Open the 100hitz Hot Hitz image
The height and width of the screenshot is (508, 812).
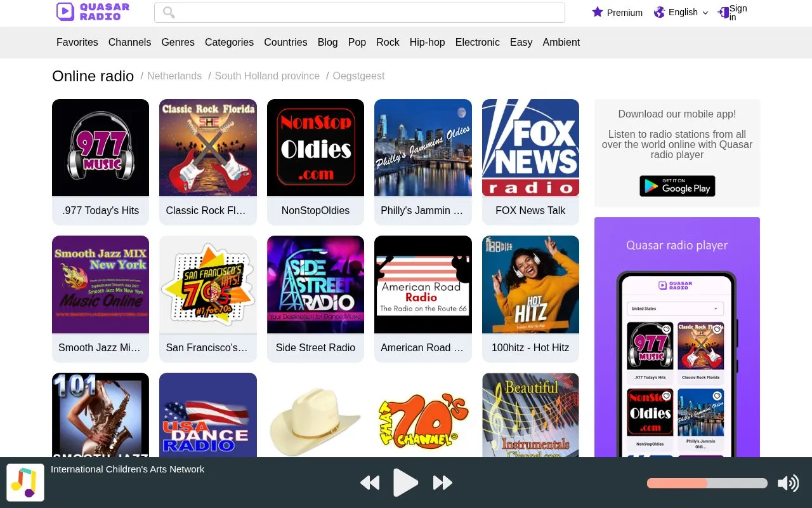pyautogui.click(x=530, y=284)
